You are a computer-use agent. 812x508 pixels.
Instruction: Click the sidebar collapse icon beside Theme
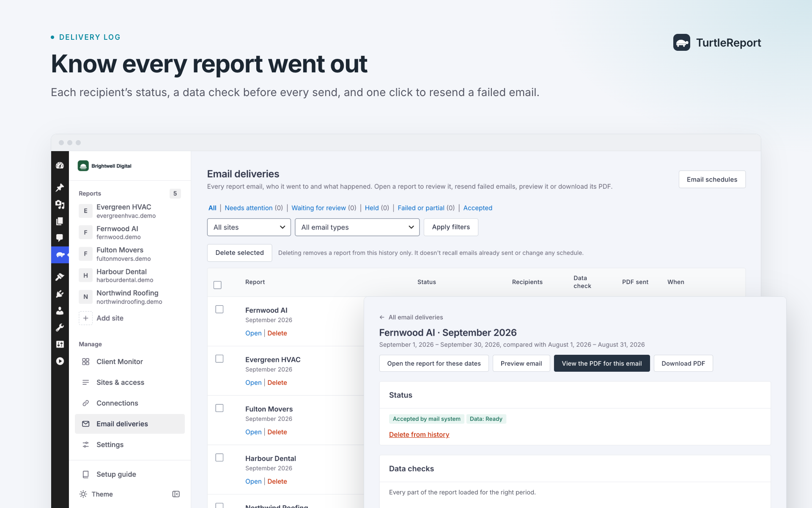[x=176, y=494]
